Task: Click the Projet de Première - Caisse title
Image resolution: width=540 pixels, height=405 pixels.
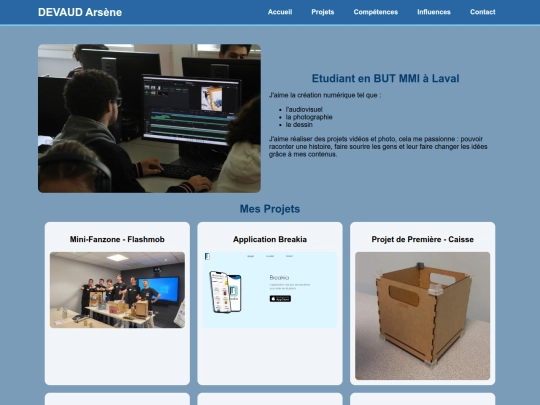Action: tap(422, 239)
